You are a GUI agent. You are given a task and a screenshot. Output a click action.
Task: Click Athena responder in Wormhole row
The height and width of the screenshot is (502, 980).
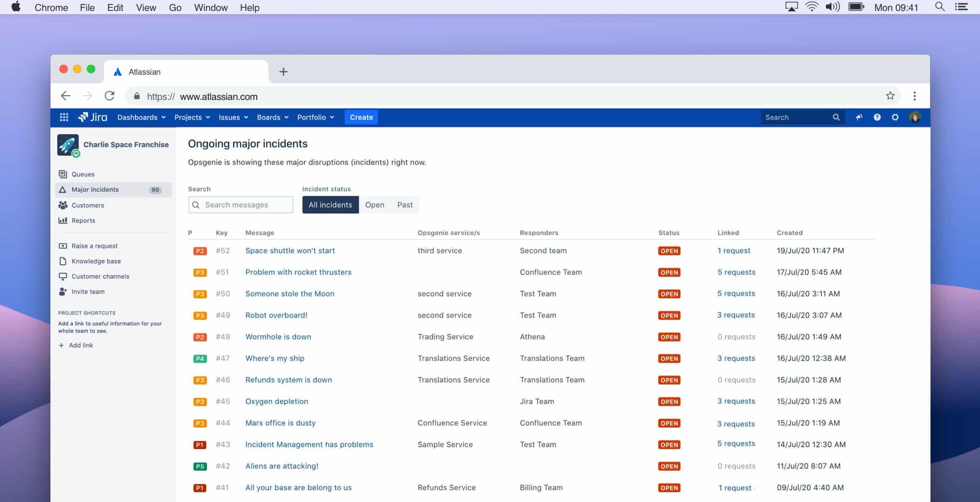click(x=532, y=337)
